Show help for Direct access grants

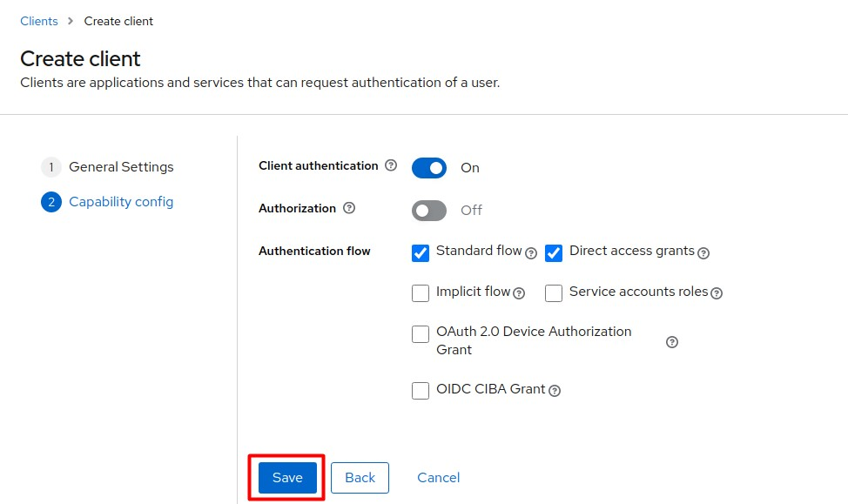[703, 253]
